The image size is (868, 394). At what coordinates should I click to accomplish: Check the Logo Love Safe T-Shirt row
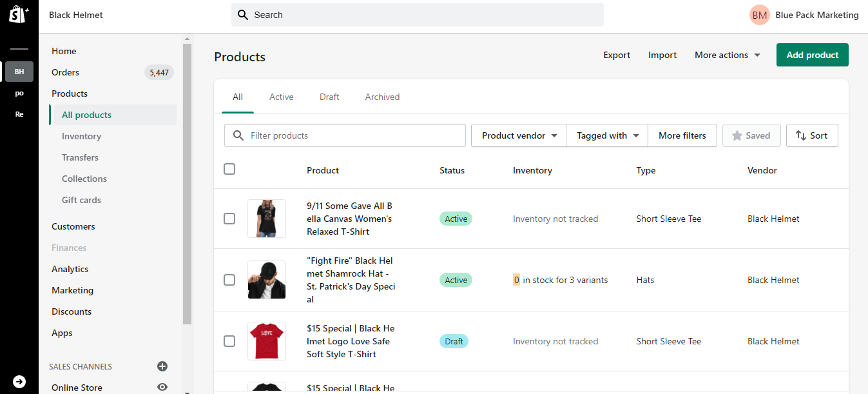[x=229, y=341]
